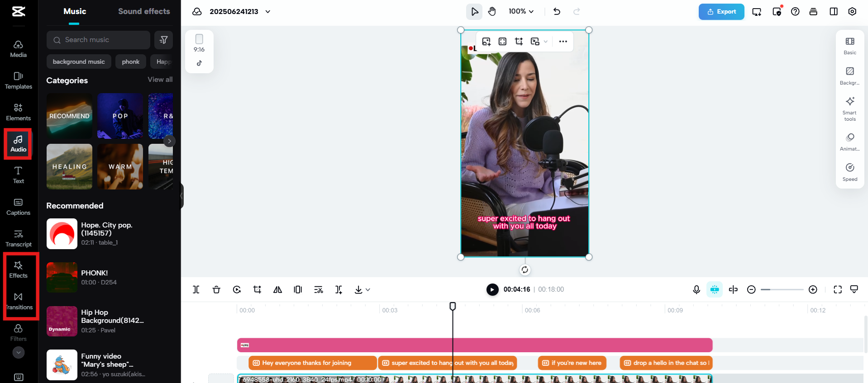Open the POP music category
Image resolution: width=868 pixels, height=383 pixels.
click(x=120, y=116)
